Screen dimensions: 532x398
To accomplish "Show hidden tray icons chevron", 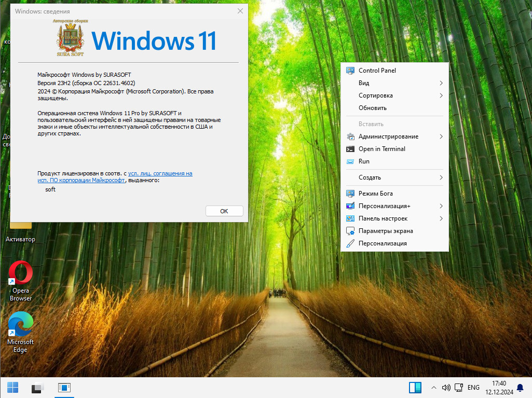I will [x=433, y=388].
